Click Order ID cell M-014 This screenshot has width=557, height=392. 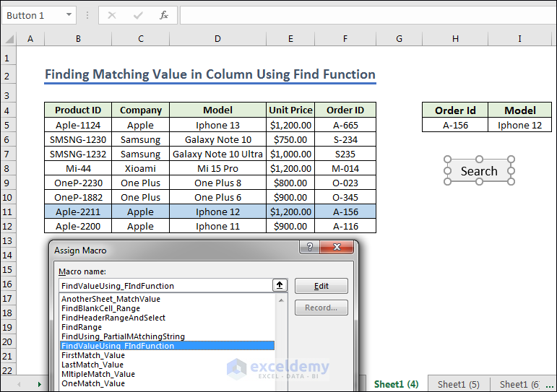[x=345, y=168]
